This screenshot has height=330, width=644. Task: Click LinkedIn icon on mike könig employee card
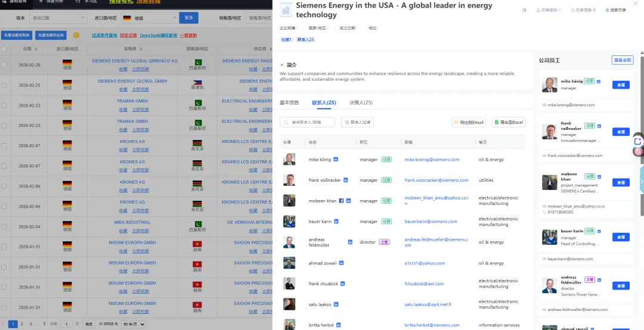click(x=599, y=82)
